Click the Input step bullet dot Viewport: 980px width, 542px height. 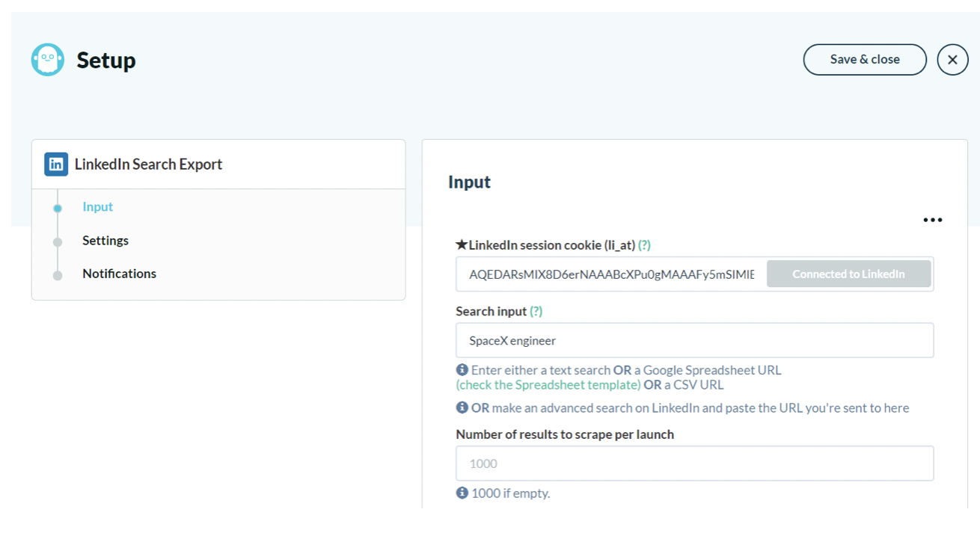(58, 209)
